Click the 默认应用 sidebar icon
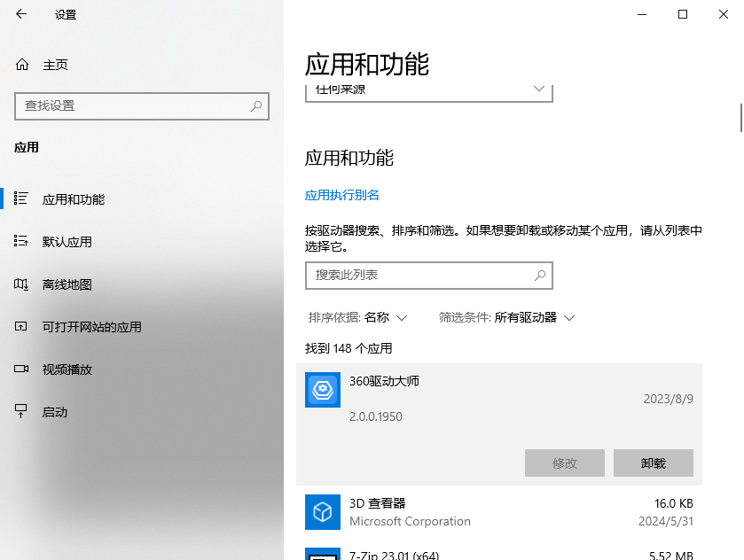The height and width of the screenshot is (560, 744). point(21,241)
